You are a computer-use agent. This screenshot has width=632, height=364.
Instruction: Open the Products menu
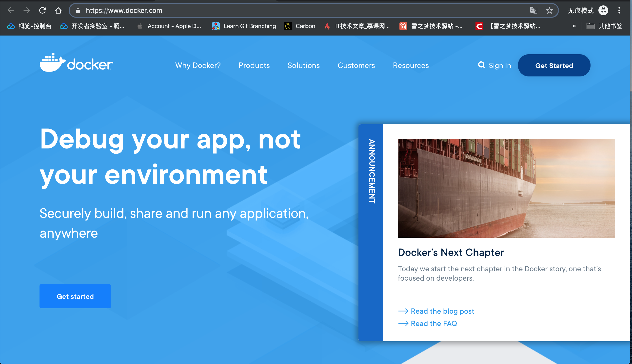click(254, 66)
